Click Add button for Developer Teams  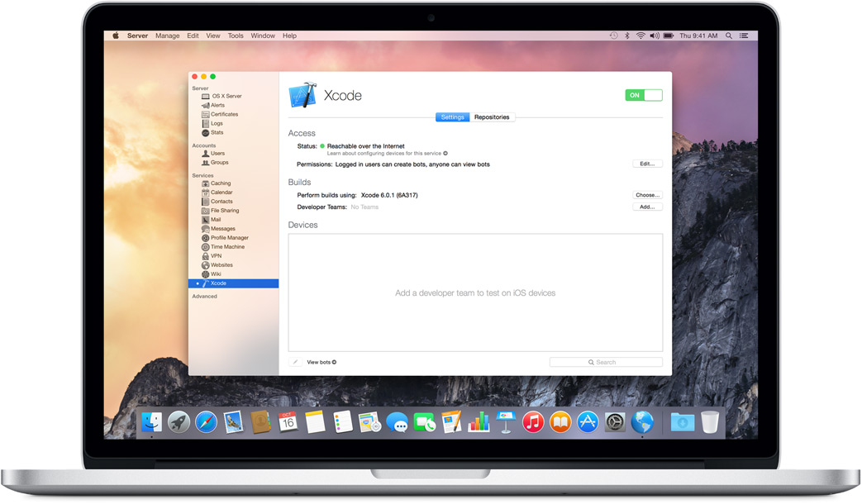(647, 207)
